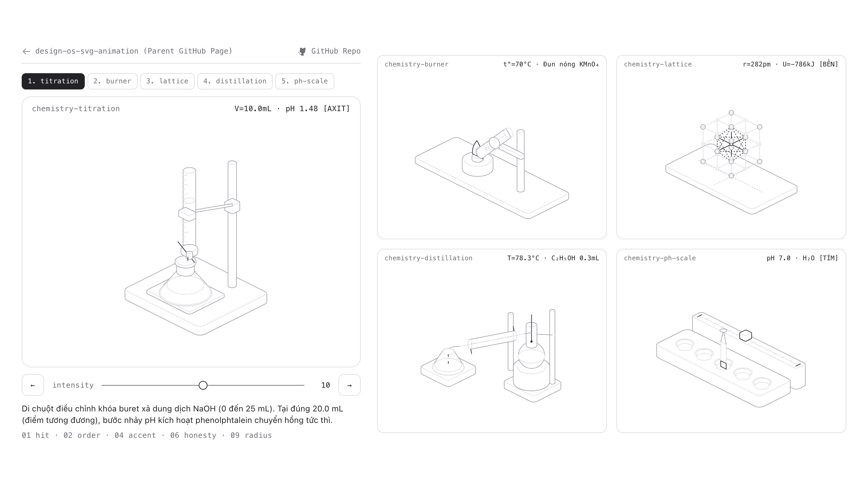Screen dimensions: 868x488
Task: Click the buret clamp on the titration stand
Action: pyautogui.click(x=187, y=214)
